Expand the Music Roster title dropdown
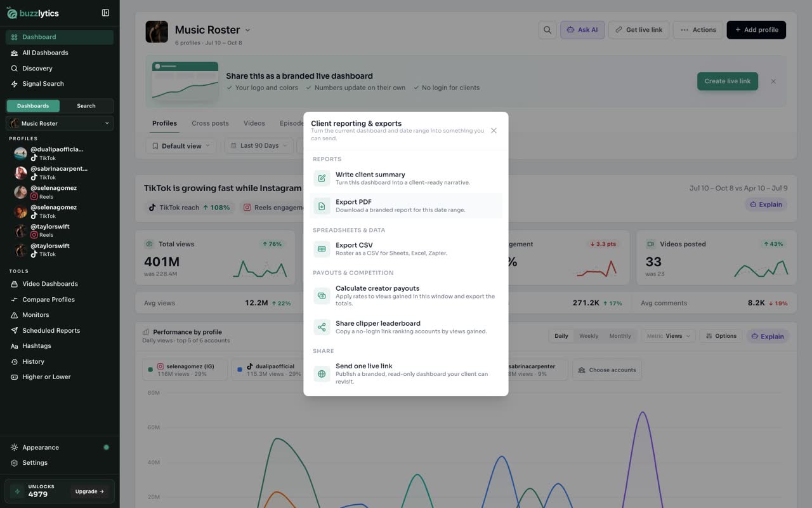The height and width of the screenshot is (508, 812). 247,30
